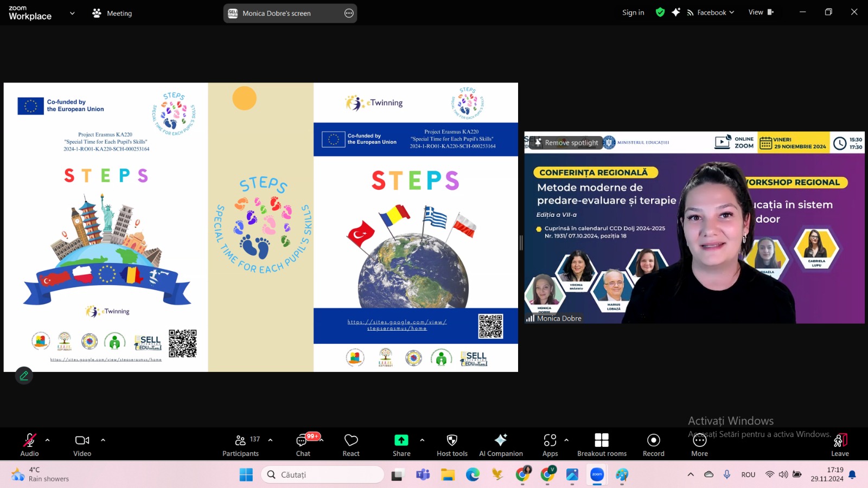Open the View layout menu
The width and height of the screenshot is (868, 488).
click(761, 12)
